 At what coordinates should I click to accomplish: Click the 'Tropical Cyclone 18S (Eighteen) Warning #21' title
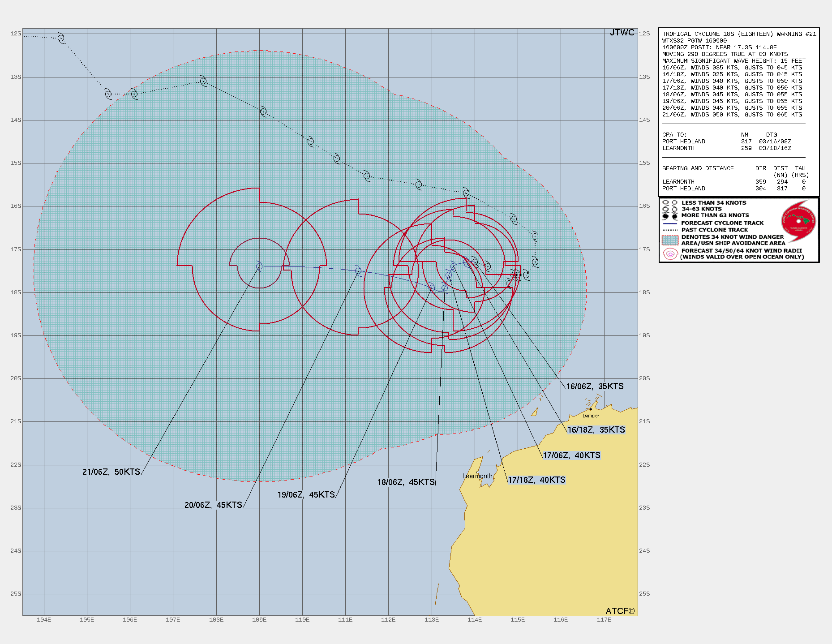click(x=739, y=34)
